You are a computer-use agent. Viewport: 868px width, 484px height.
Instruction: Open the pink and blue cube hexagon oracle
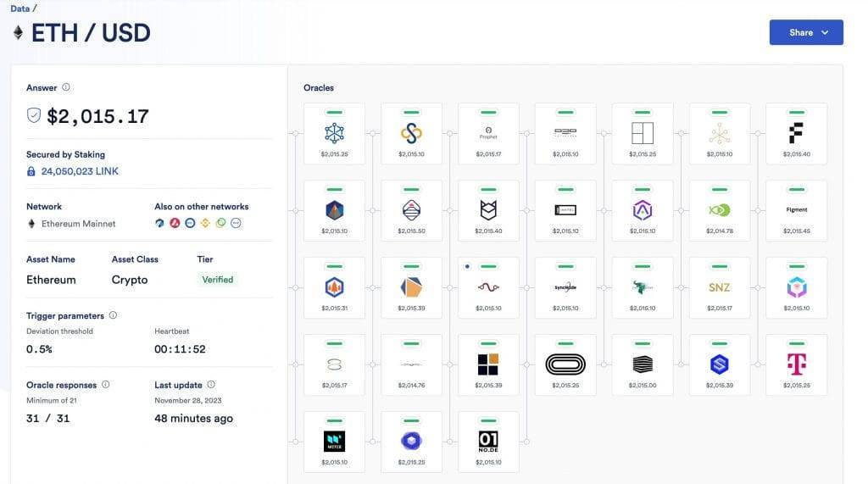[x=796, y=287]
